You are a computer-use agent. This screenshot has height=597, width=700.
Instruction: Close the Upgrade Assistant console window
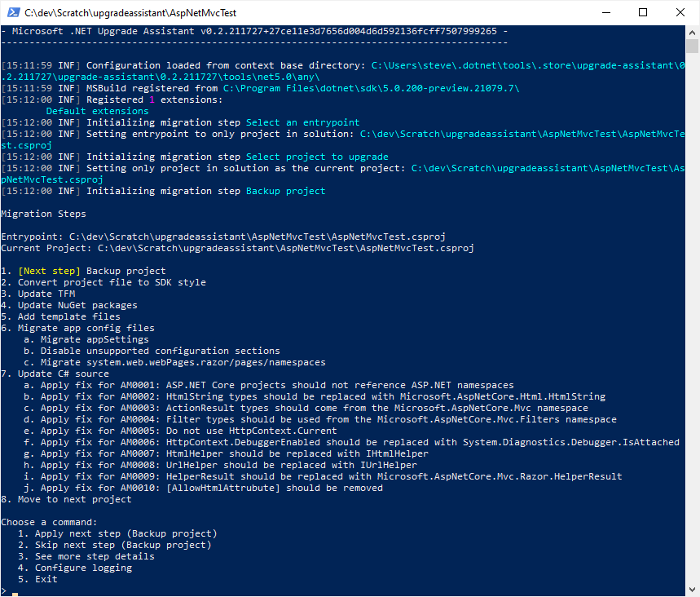pos(680,12)
